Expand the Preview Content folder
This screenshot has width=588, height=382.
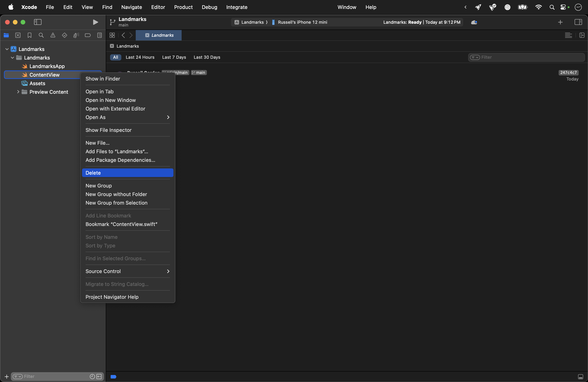coord(18,92)
